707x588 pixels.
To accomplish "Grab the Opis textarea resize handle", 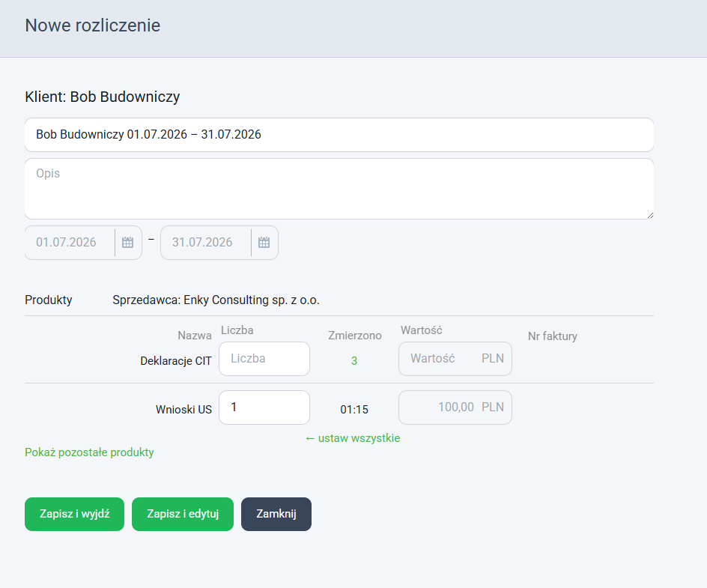I will click(650, 216).
